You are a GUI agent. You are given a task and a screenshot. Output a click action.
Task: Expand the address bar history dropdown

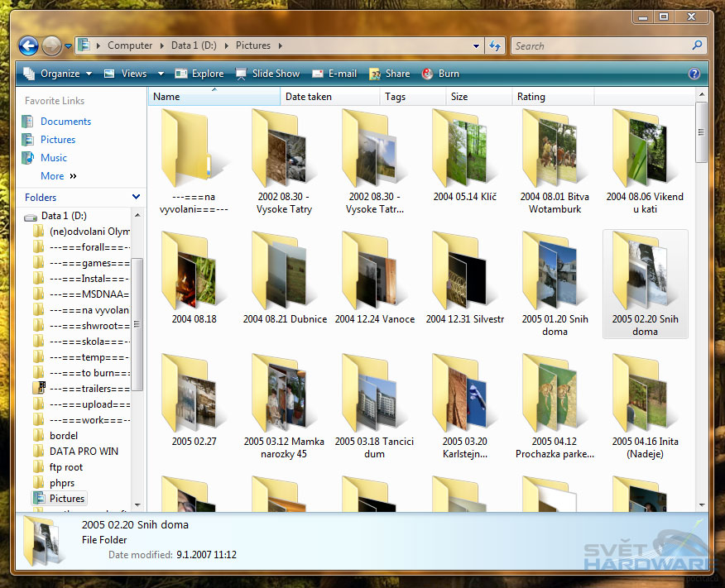(x=476, y=46)
